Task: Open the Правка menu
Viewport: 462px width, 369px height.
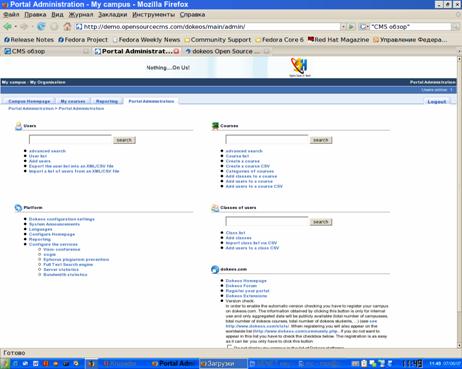Action: pyautogui.click(x=35, y=15)
